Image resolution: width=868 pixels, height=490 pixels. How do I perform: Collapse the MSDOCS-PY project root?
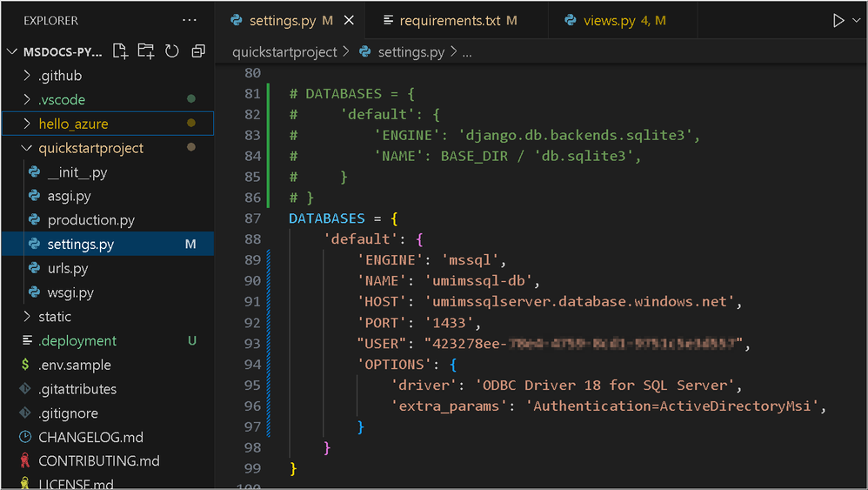pyautogui.click(x=56, y=52)
